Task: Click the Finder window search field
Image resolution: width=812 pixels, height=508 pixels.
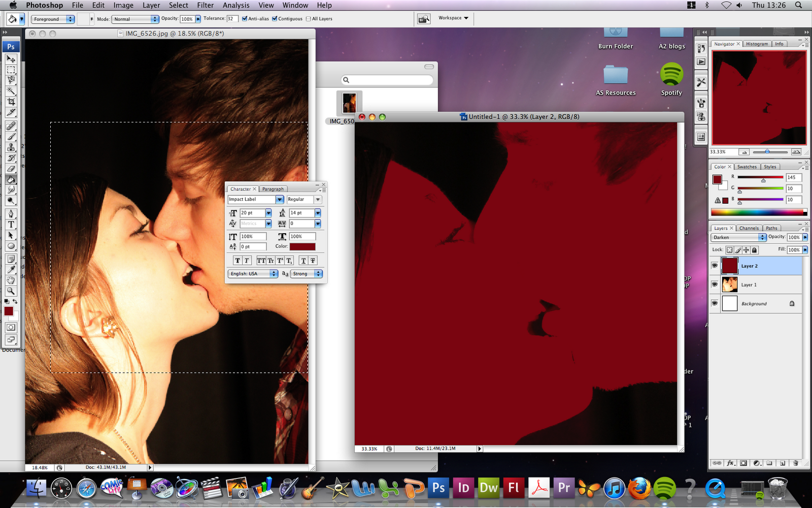Action: click(x=387, y=80)
